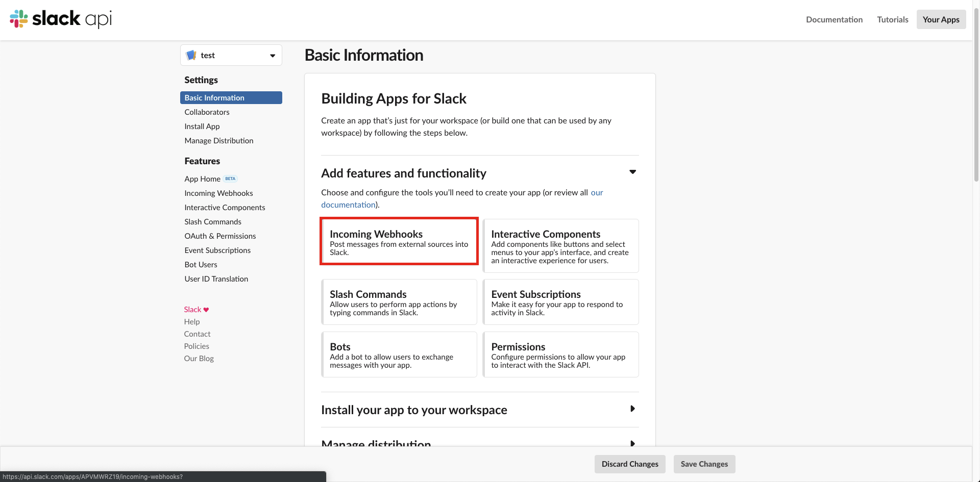Select Basic Information in sidebar
The height and width of the screenshot is (482, 980).
(231, 97)
